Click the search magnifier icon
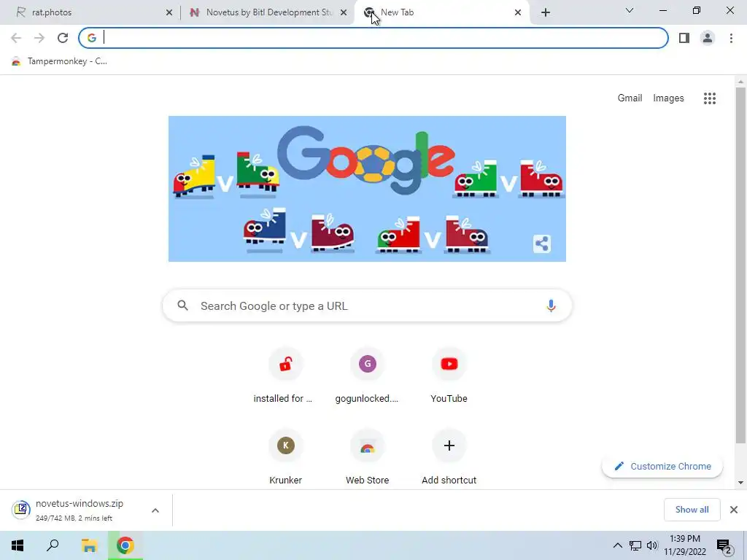This screenshot has height=560, width=747. [182, 306]
